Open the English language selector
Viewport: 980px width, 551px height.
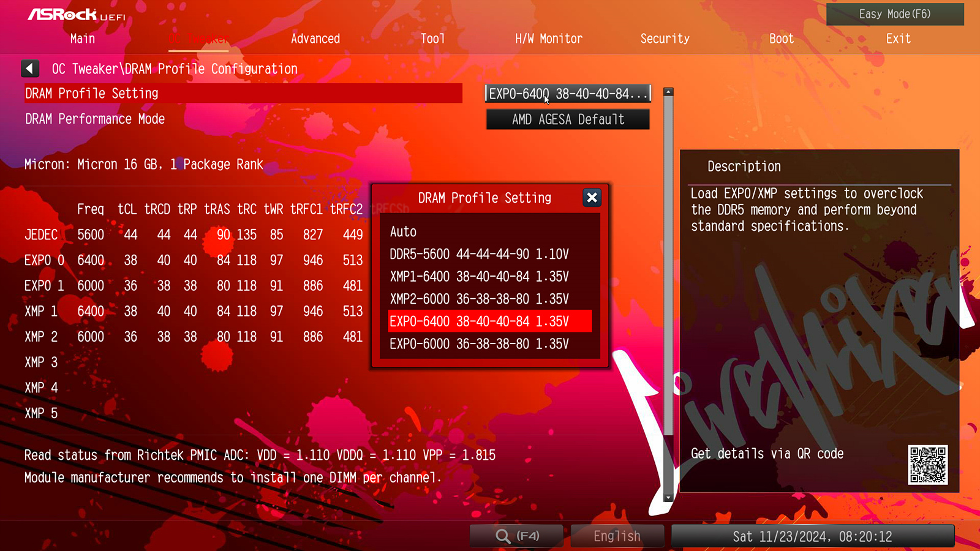point(617,536)
